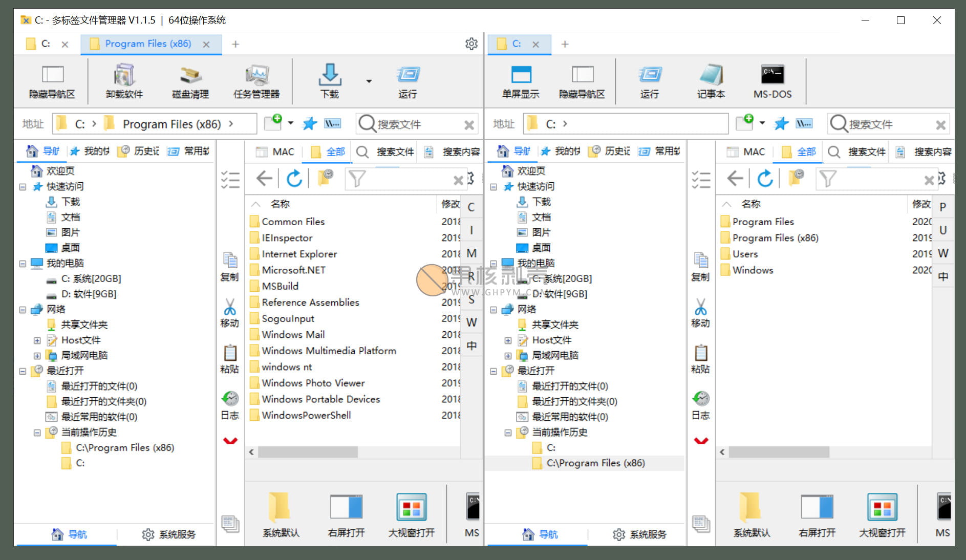Screen dimensions: 966x560
Task: Launch 任务管理器 task manager
Action: [256, 80]
